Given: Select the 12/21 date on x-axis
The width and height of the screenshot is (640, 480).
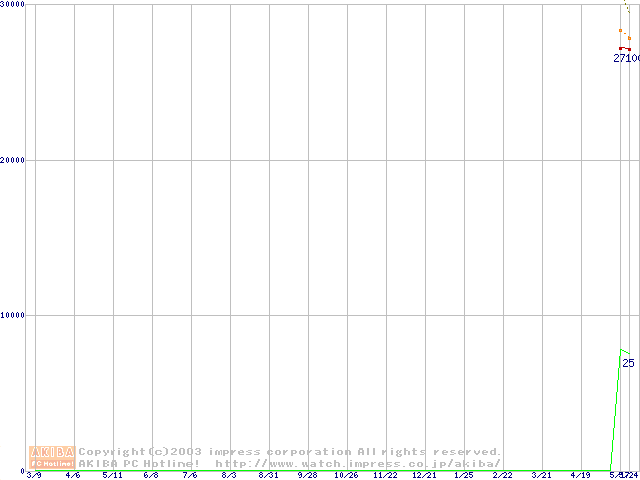Looking at the screenshot, I should pos(424,475).
